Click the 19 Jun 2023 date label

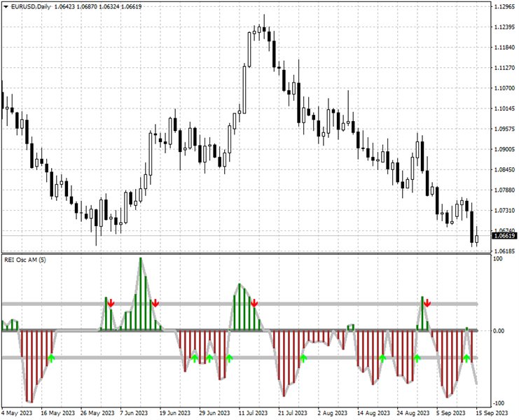175,413
